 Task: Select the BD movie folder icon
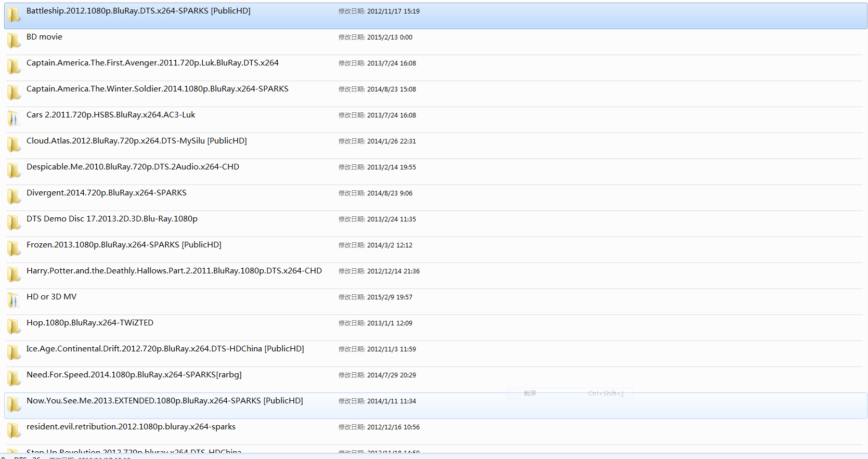[14, 41]
